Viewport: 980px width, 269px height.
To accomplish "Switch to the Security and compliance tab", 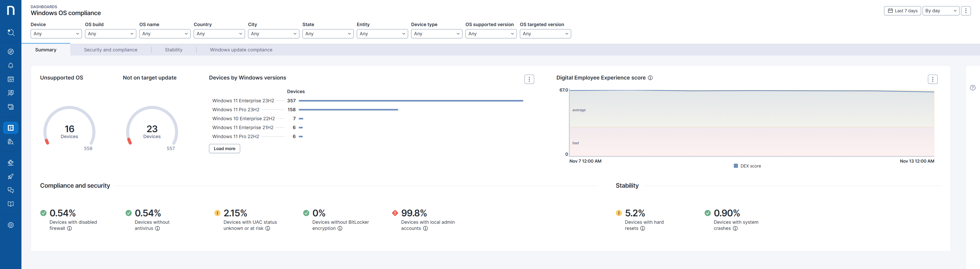I will coord(110,50).
